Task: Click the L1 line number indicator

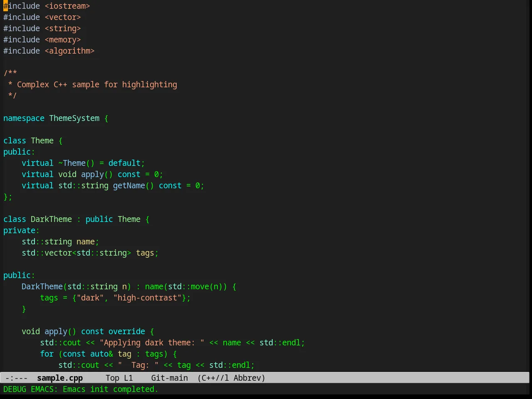Action: click(128, 378)
